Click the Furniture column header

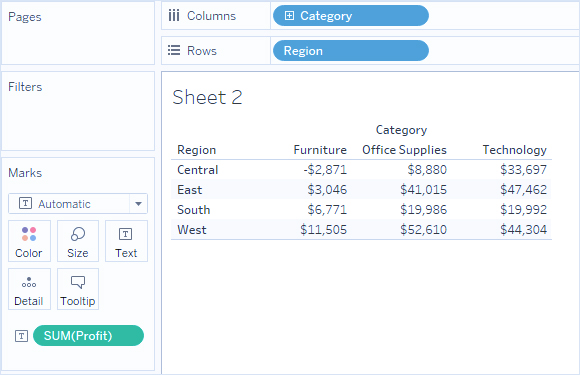pos(320,150)
